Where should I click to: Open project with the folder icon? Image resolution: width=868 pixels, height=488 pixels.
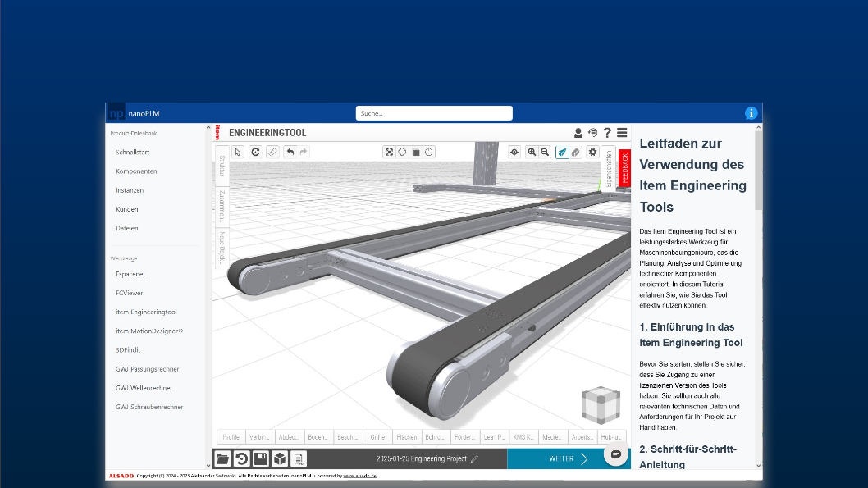click(222, 458)
